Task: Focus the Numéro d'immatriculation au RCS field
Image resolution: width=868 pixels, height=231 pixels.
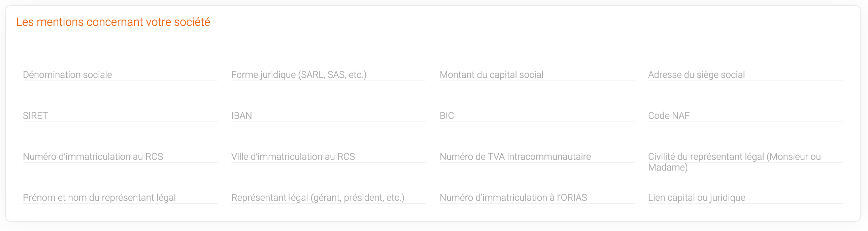Action: 120,157
